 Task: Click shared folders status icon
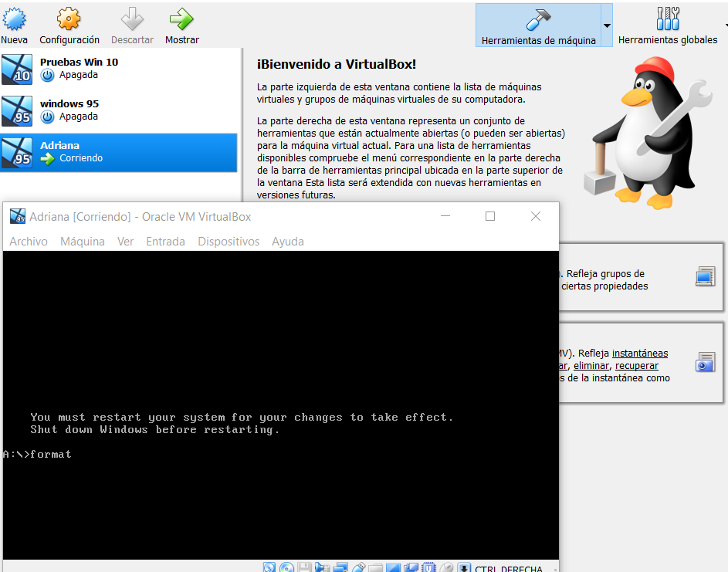pos(376,567)
